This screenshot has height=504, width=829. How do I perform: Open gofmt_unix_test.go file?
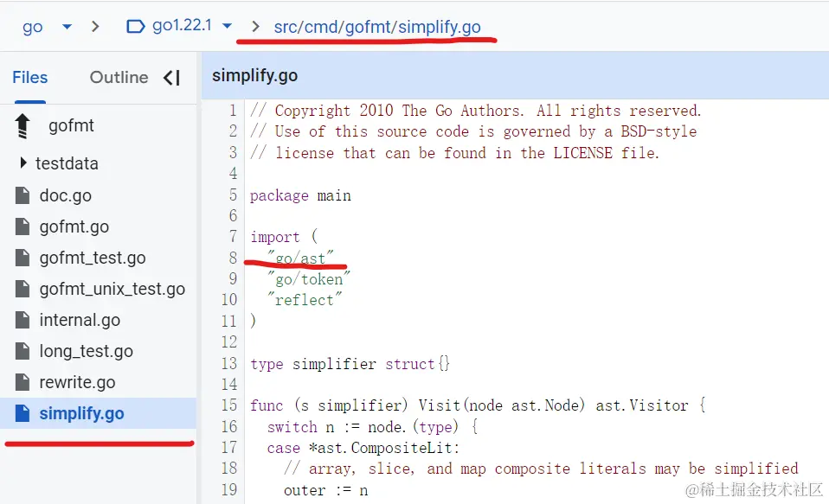pyautogui.click(x=112, y=290)
